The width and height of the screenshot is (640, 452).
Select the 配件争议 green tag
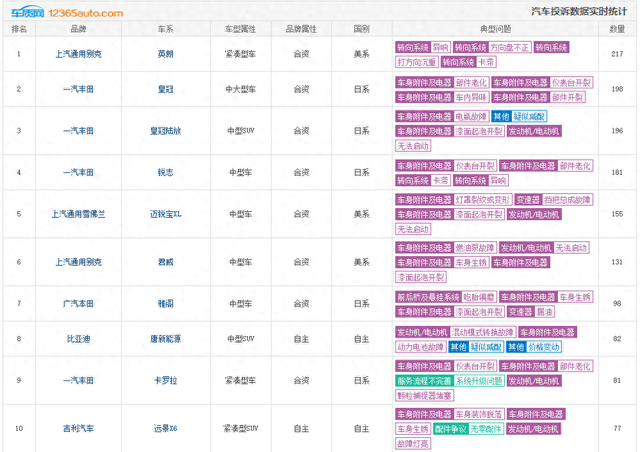[451, 429]
